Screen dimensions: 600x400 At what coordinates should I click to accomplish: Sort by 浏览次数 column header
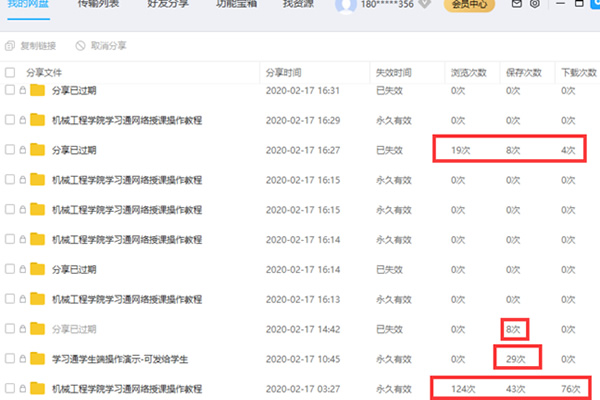tap(469, 72)
